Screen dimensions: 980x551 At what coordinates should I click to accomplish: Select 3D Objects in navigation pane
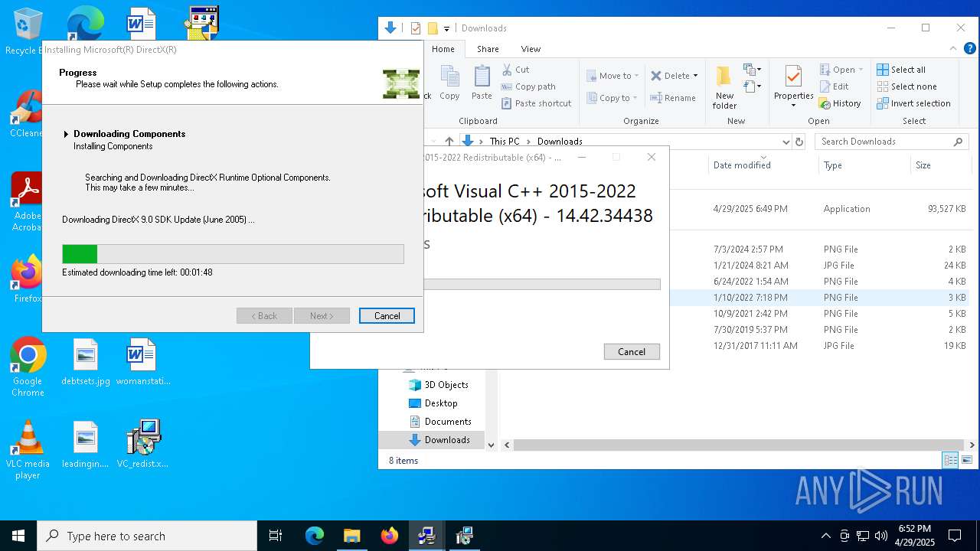tap(446, 385)
